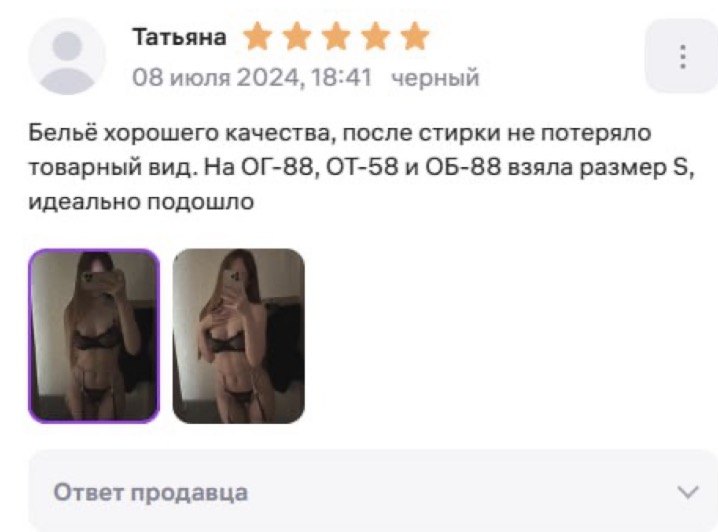This screenshot has width=718, height=532.
Task: Click the empty area of the seller reply panel
Action: pyautogui.click(x=458, y=492)
